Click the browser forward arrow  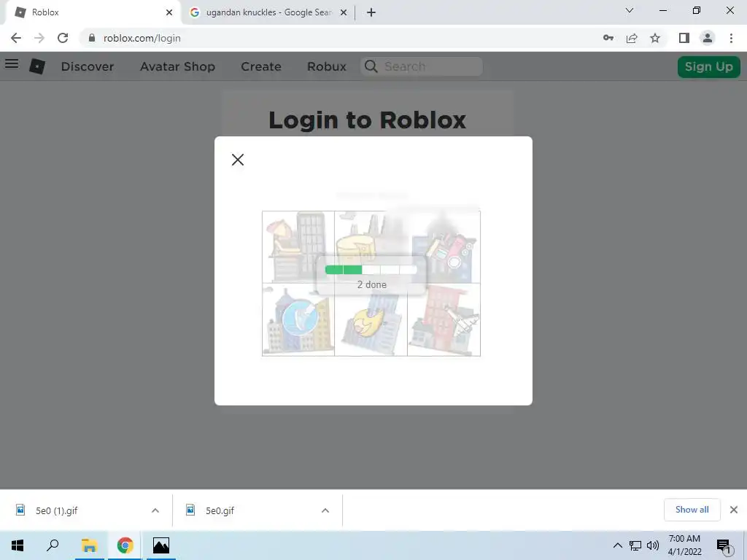(x=39, y=38)
